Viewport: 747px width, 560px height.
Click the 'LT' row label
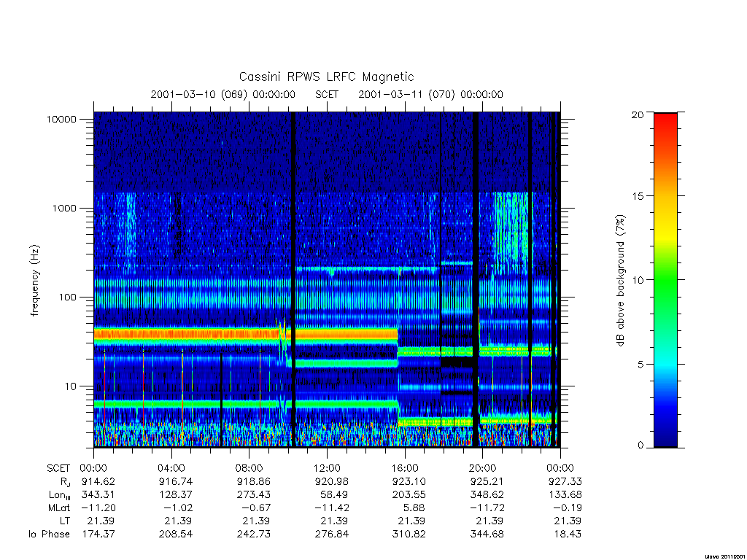coord(65,521)
